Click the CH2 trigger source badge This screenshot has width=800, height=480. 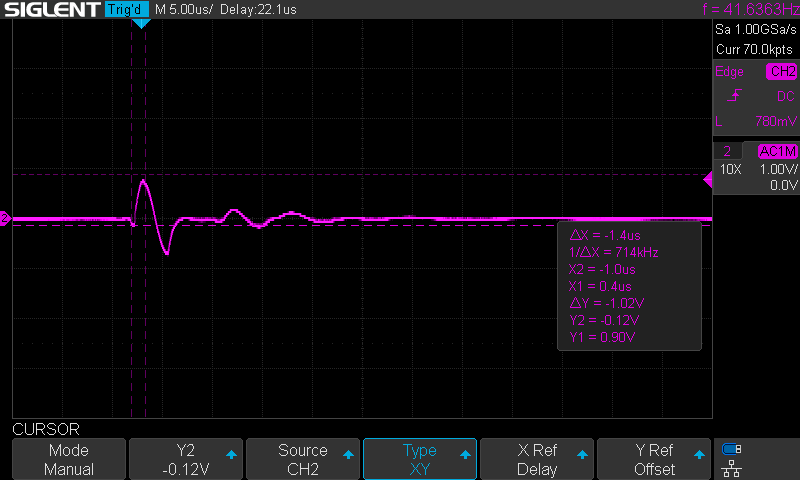coord(782,71)
